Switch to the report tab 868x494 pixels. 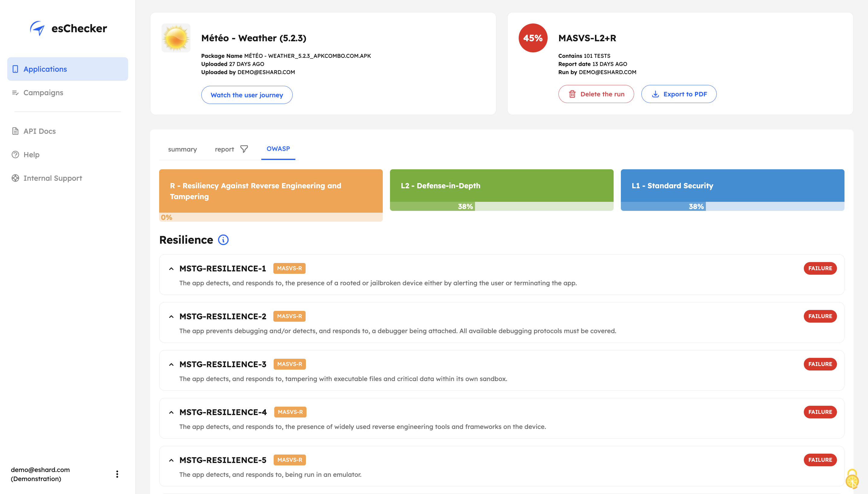[224, 149]
